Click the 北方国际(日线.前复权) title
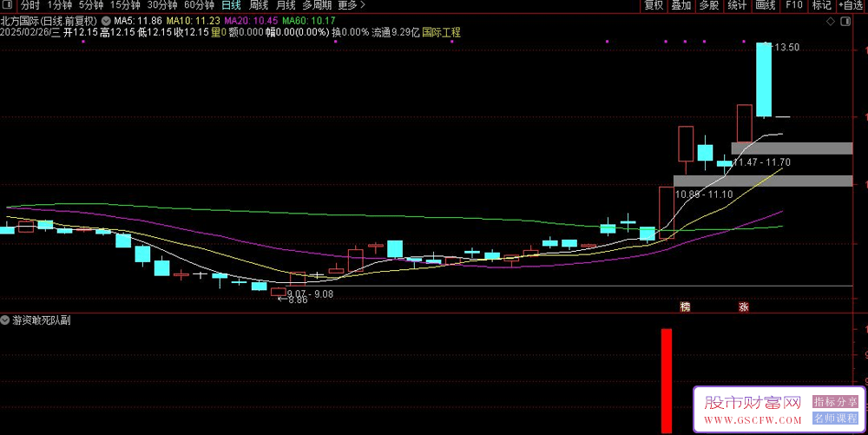 point(49,21)
